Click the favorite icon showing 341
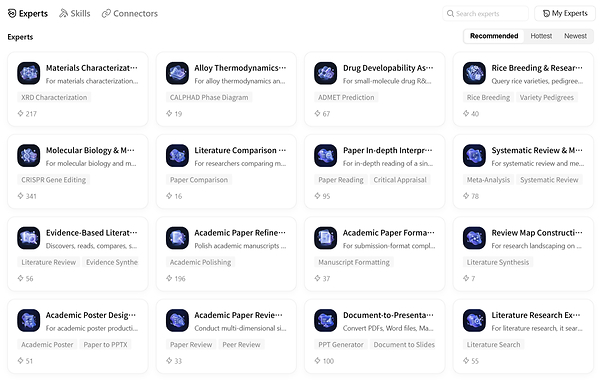This screenshot has width=600, height=381. [21, 196]
